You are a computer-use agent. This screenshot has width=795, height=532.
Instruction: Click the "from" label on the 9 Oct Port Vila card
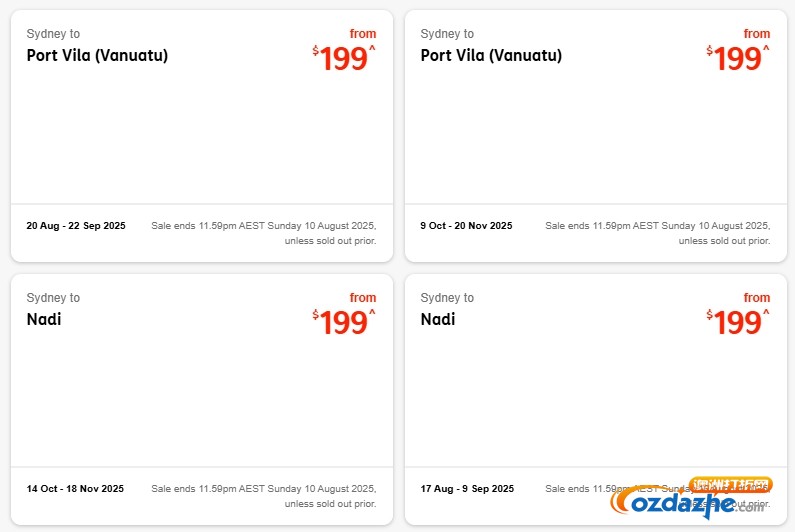757,34
